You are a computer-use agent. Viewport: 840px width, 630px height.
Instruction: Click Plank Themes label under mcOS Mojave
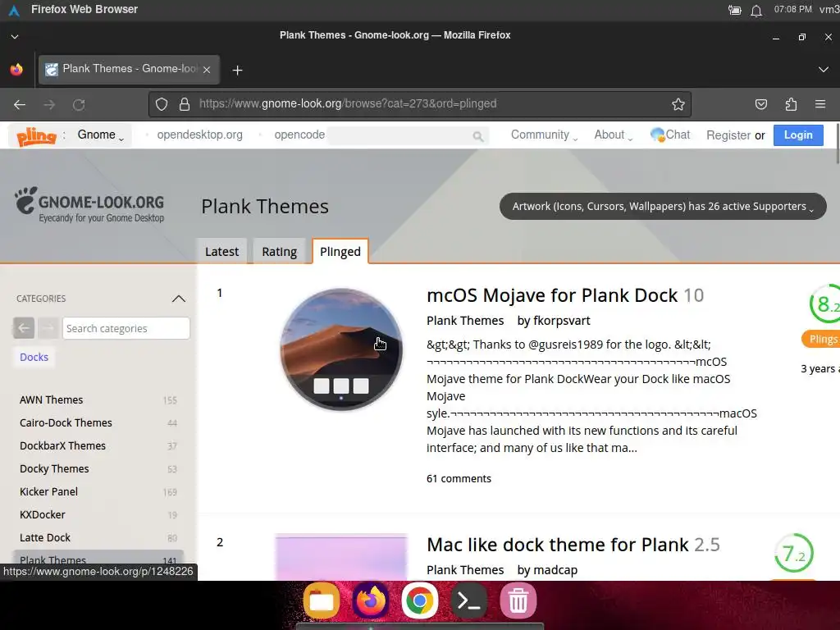465,321
